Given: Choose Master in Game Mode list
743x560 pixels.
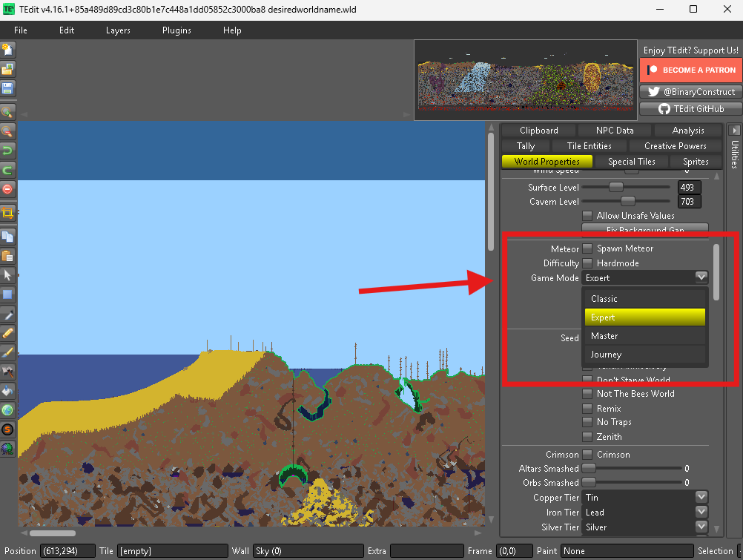Looking at the screenshot, I should (645, 336).
